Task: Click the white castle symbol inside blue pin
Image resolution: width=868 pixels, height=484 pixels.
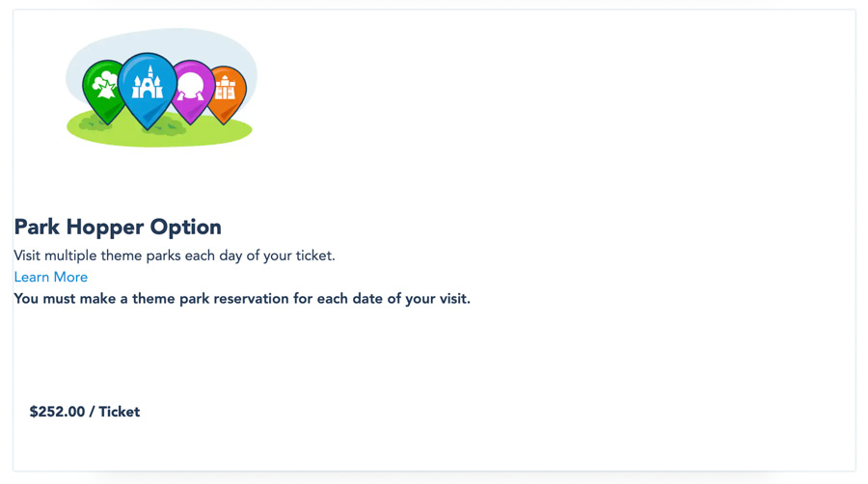Action: pyautogui.click(x=148, y=84)
